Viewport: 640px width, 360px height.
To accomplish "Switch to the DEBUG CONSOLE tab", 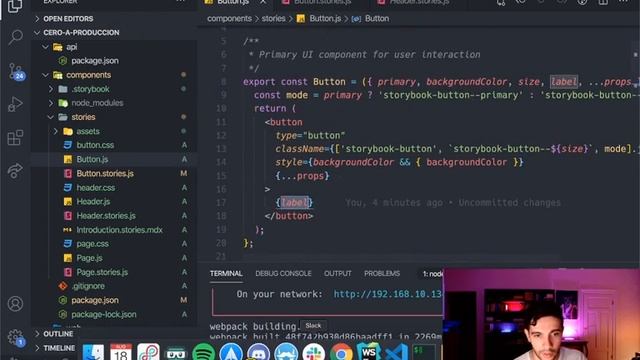I will tap(283, 273).
